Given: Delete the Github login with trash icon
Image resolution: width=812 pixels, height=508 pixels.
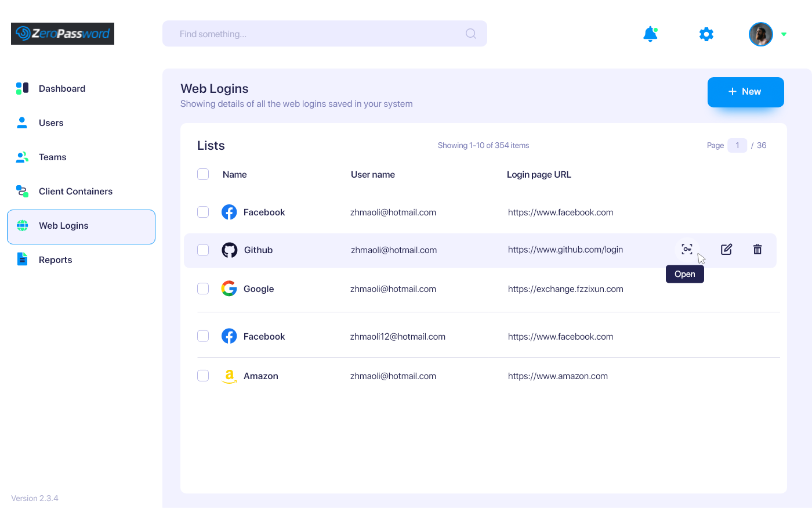Looking at the screenshot, I should click(757, 250).
